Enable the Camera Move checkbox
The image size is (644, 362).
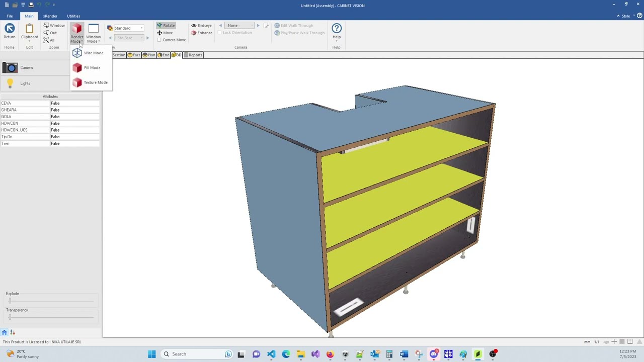(159, 40)
